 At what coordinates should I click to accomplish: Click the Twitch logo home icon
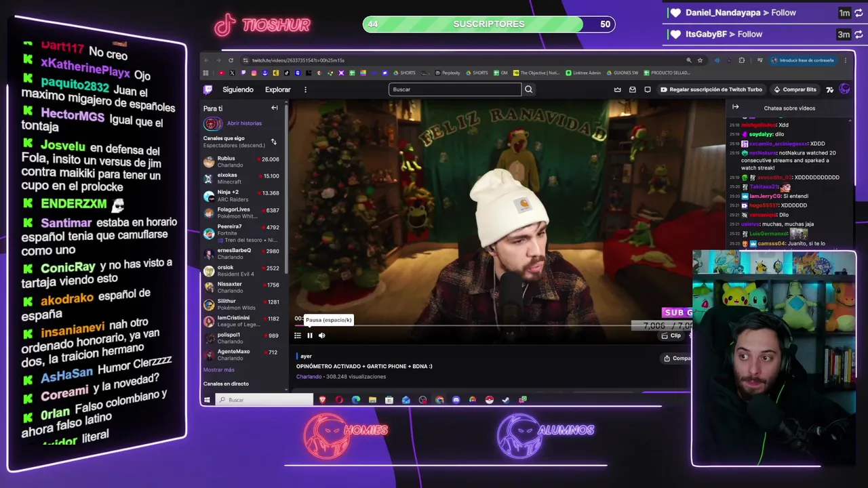(x=208, y=89)
